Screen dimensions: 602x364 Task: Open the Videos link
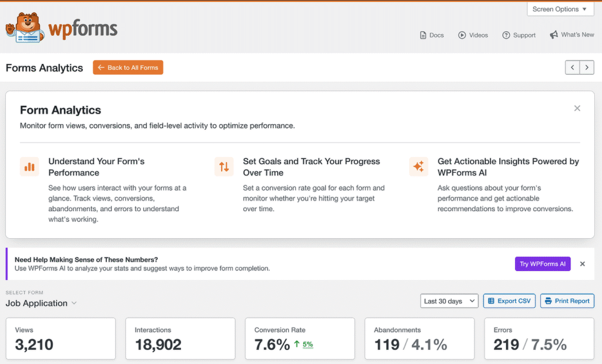[473, 35]
